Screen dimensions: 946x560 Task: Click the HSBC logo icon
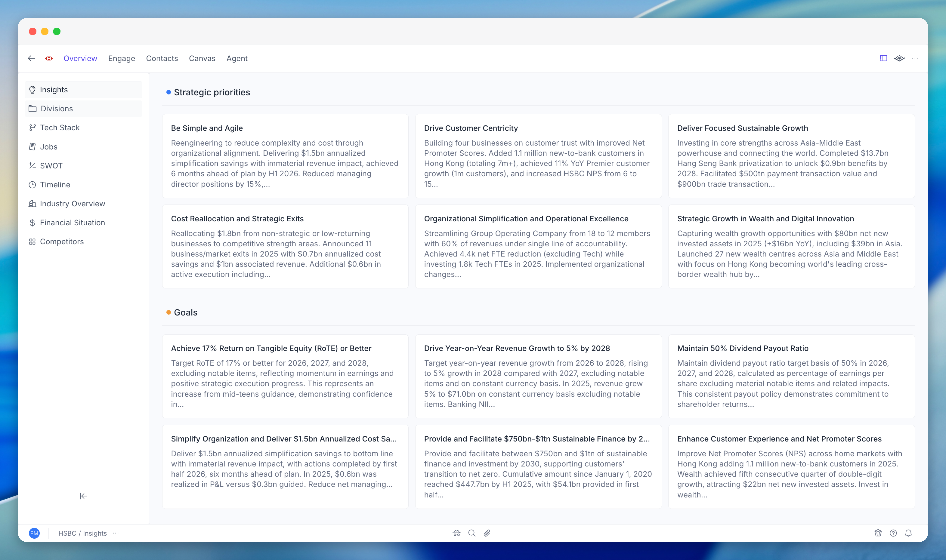49,58
